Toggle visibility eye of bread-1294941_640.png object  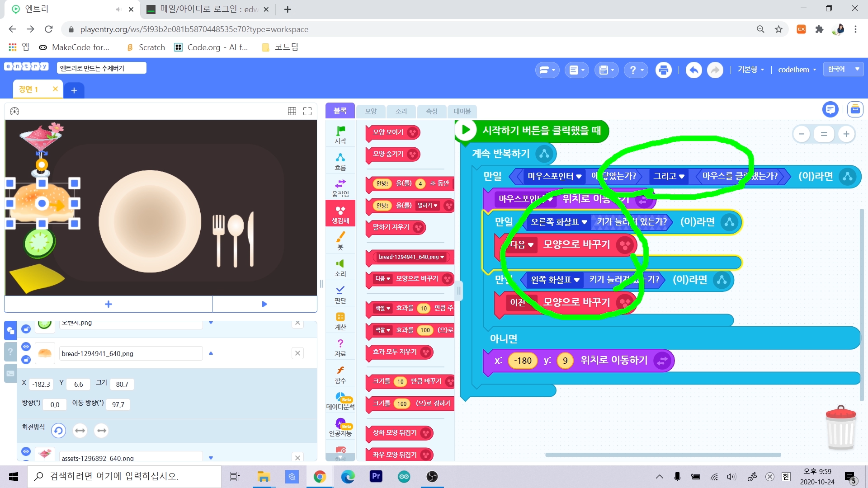(26, 347)
